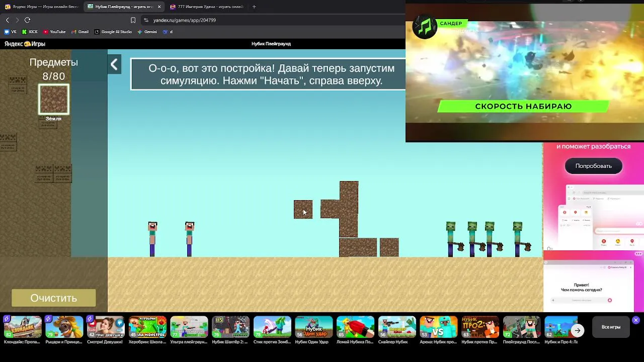Open Стик против Зомби game thumbnail
The width and height of the screenshot is (644, 362).
click(272, 327)
